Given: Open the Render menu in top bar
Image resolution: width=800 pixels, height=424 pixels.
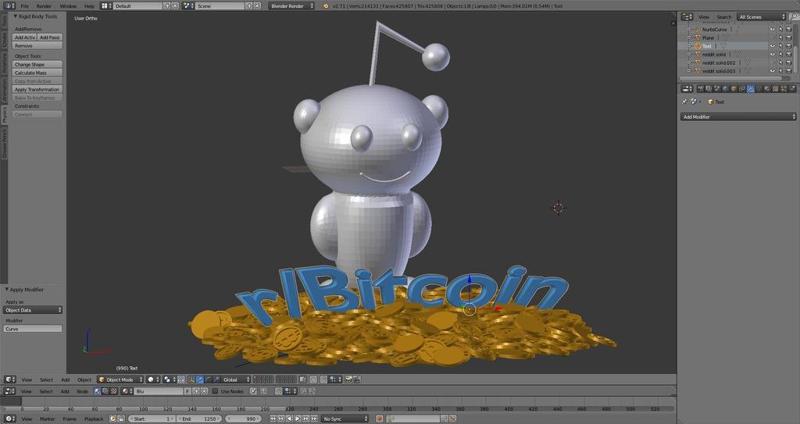Looking at the screenshot, I should point(44,6).
